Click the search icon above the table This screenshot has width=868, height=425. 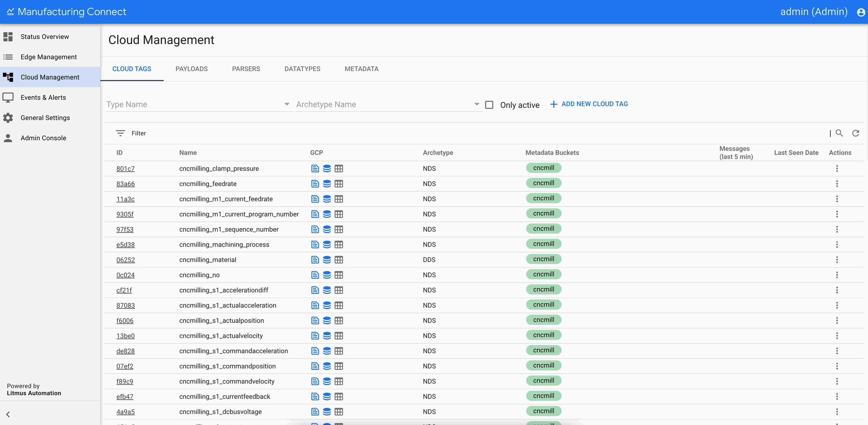[x=839, y=133]
